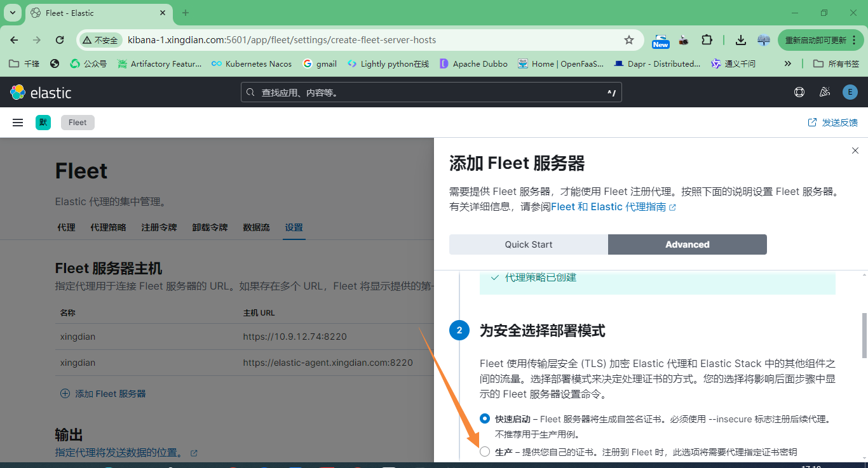
Task: Click the global search field
Action: tap(431, 93)
